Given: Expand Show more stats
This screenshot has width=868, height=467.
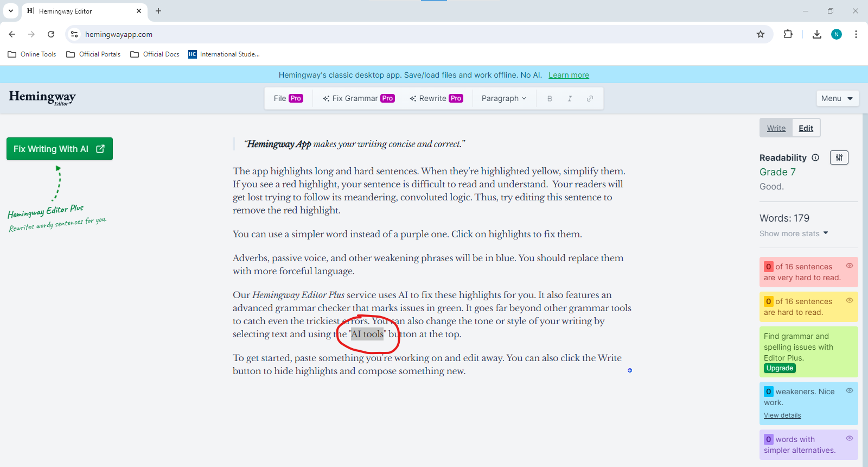Looking at the screenshot, I should (794, 233).
